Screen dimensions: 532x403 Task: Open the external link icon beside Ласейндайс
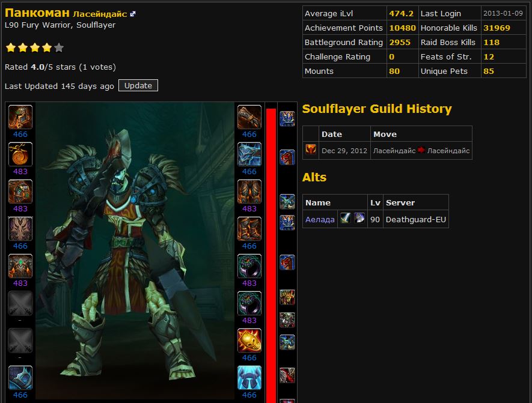(133, 14)
